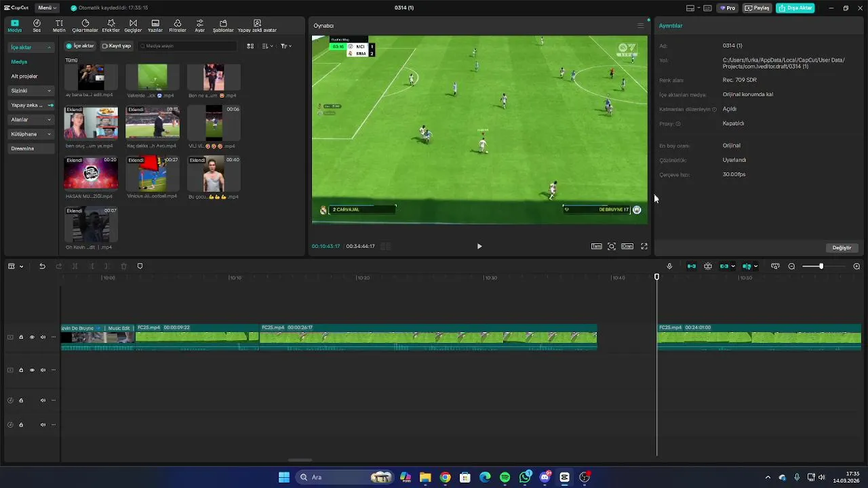Toggle auto snapping button

708,266
